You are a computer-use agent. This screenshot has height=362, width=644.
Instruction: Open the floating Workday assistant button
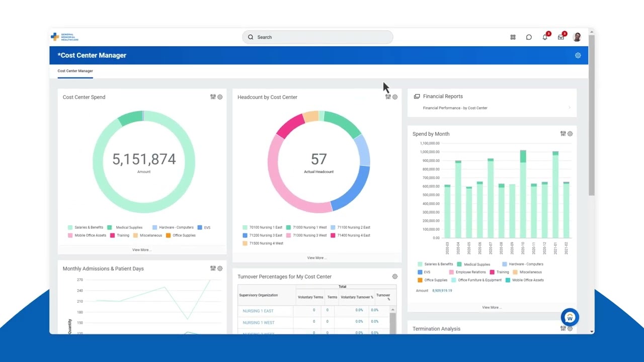pos(570,317)
